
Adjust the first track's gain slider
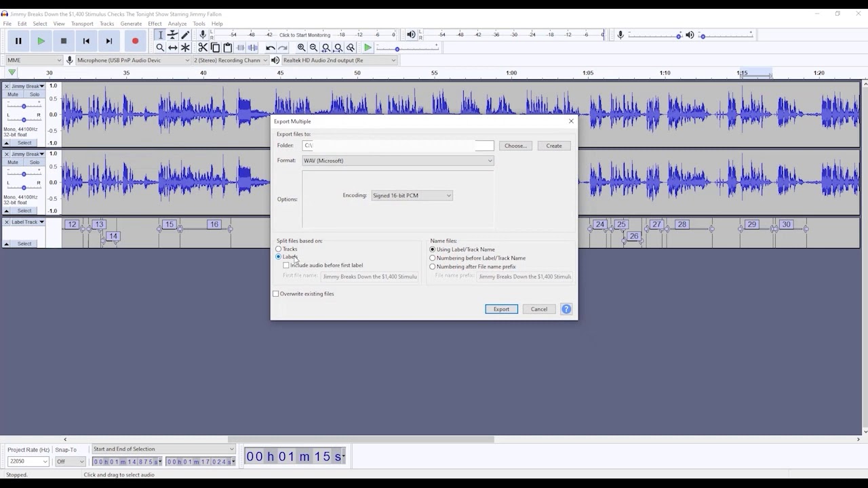click(x=24, y=106)
